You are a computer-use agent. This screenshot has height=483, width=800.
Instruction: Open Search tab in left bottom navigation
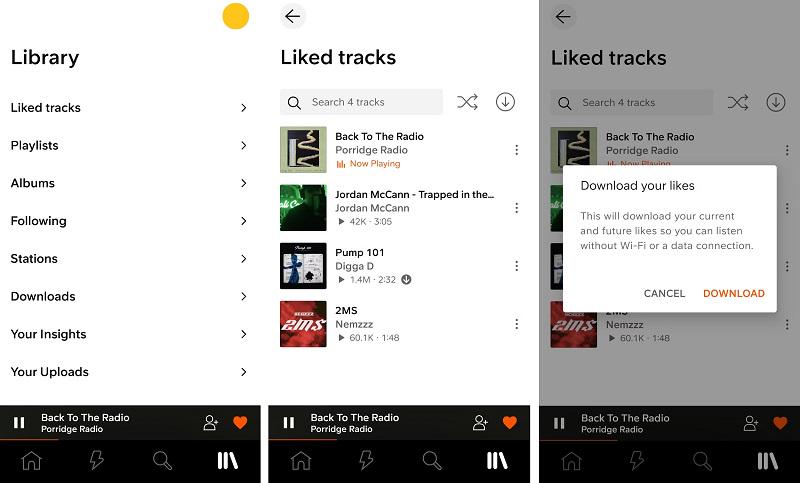tap(162, 461)
